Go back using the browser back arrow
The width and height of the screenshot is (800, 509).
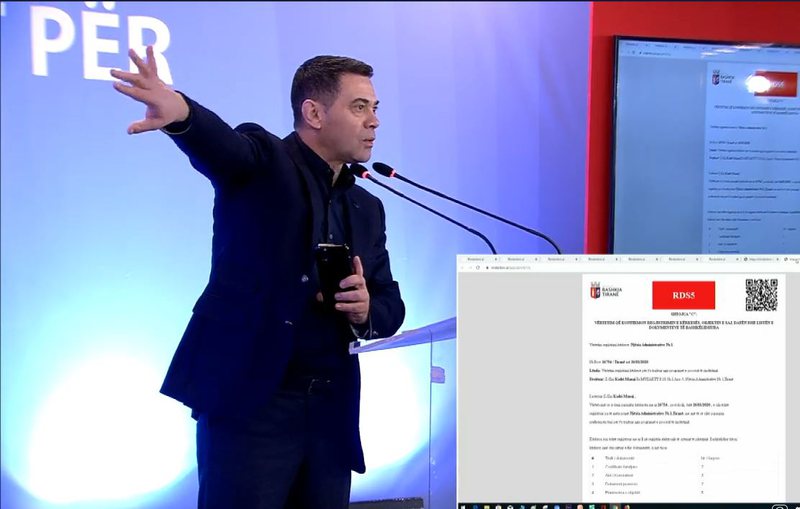tap(463, 268)
